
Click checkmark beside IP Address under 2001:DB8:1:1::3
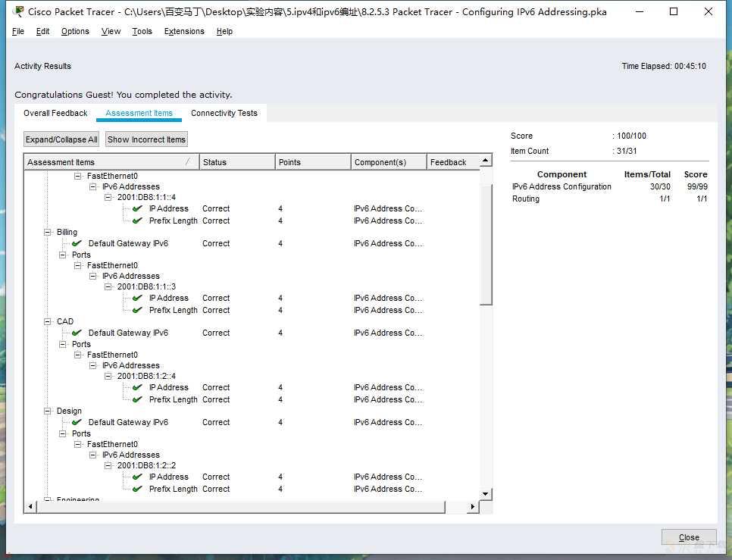tap(137, 298)
